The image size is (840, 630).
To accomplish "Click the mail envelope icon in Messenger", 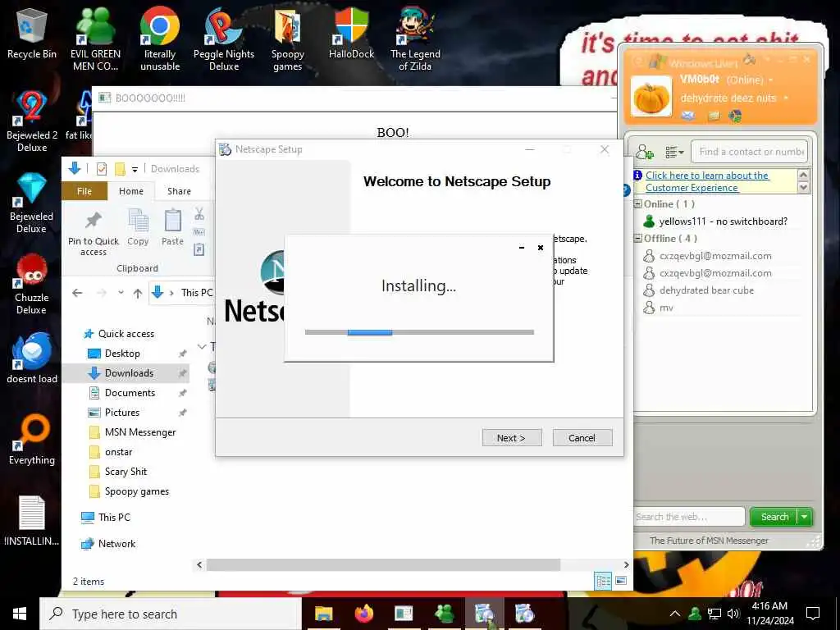I will coord(688,115).
